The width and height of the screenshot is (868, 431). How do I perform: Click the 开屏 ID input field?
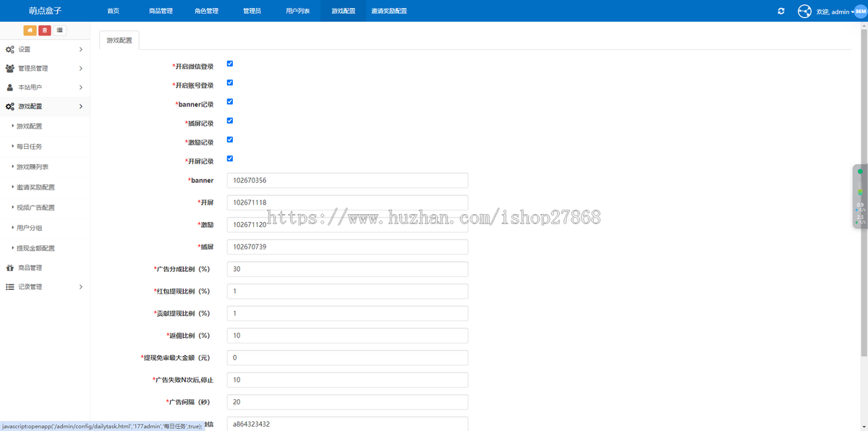coord(347,202)
